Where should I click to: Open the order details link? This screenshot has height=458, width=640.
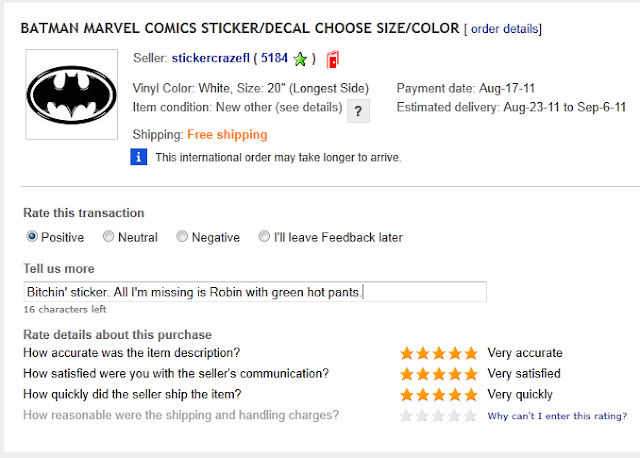504,29
